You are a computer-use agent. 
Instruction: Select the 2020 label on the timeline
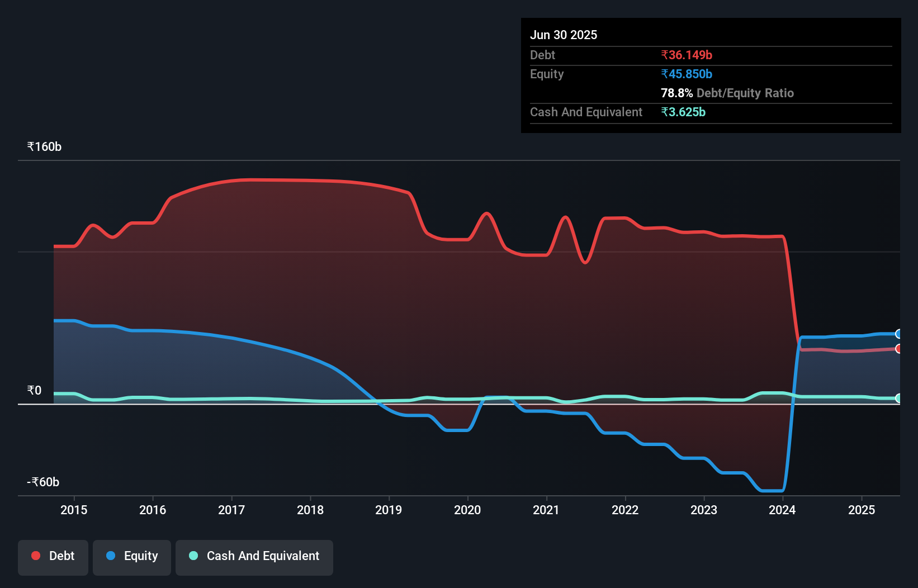point(468,510)
